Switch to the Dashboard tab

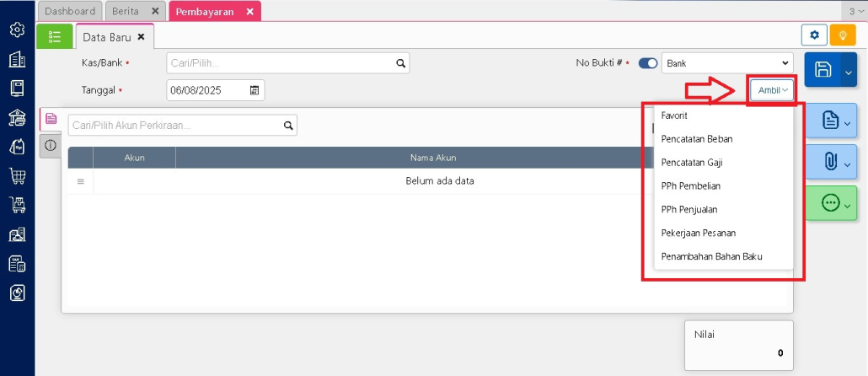pos(70,11)
